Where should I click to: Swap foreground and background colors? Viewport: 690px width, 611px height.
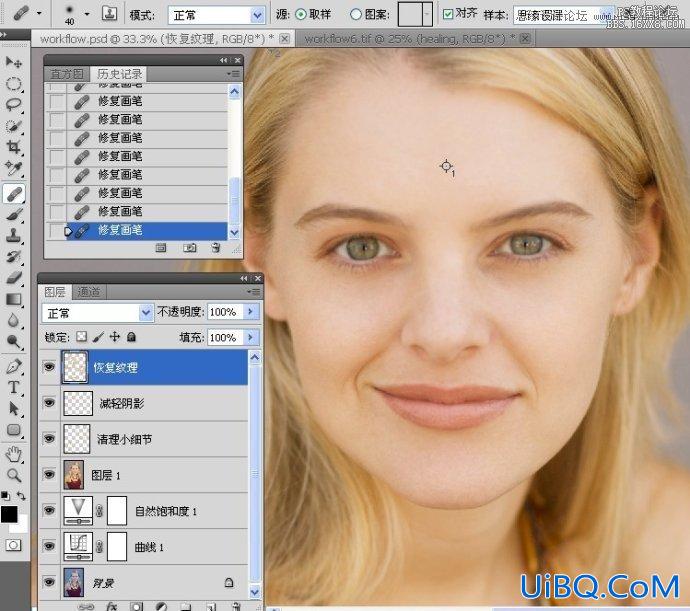pyautogui.click(x=21, y=496)
